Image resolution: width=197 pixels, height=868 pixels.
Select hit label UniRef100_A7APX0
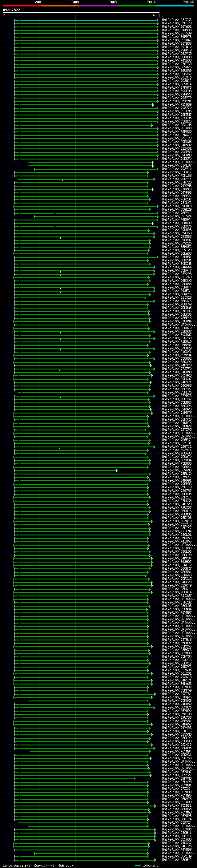(177, 189)
